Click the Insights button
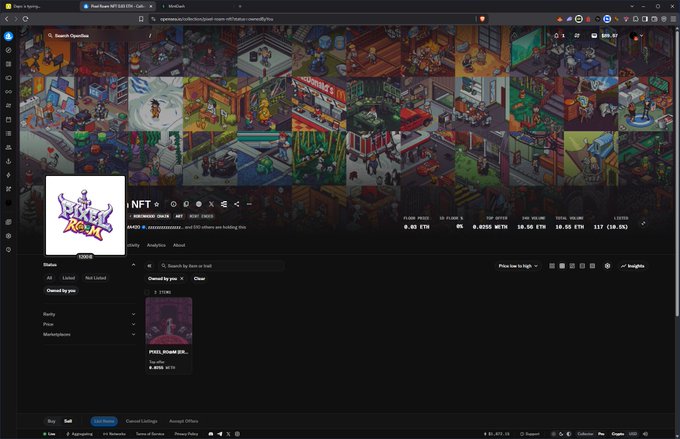680x439 pixels. 632,266
